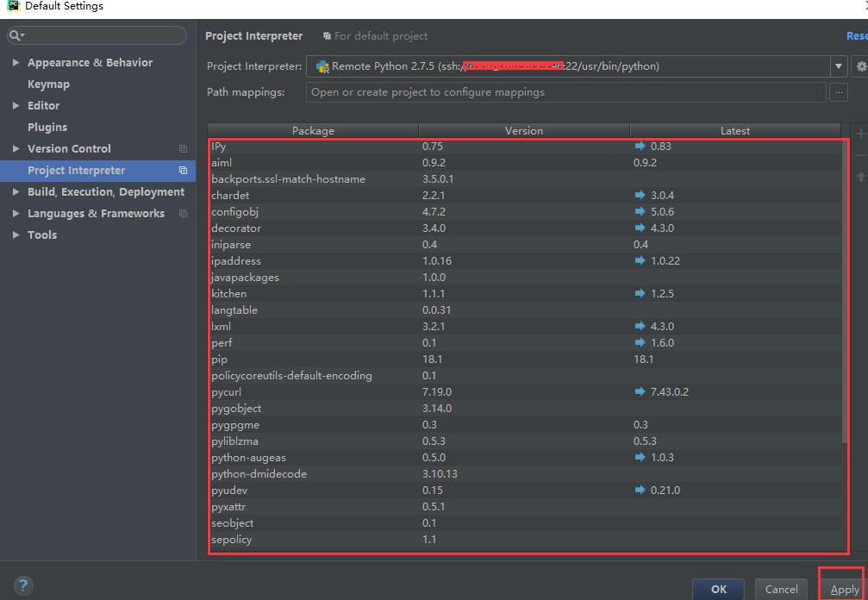Click in the settings search field

97,35
